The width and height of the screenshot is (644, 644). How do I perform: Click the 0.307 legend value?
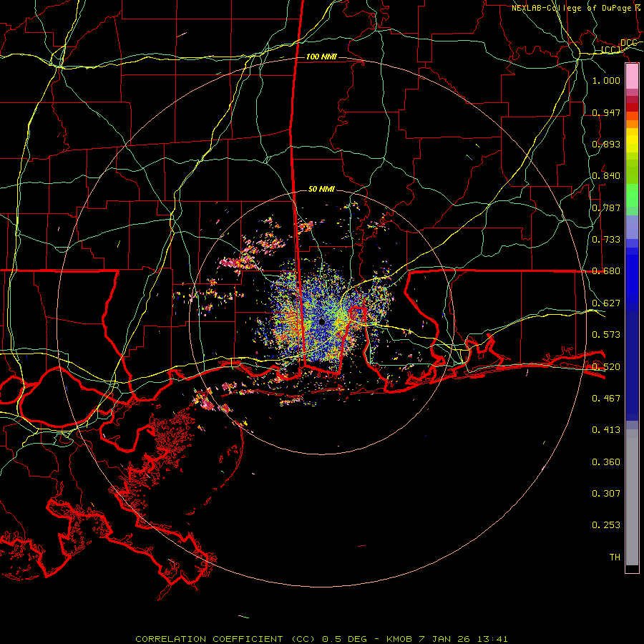click(606, 494)
